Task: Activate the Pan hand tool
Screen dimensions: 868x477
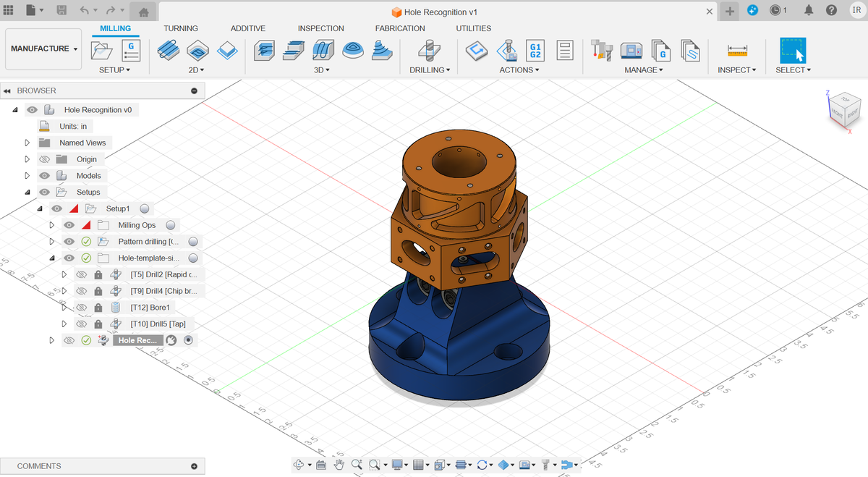Action: point(339,465)
